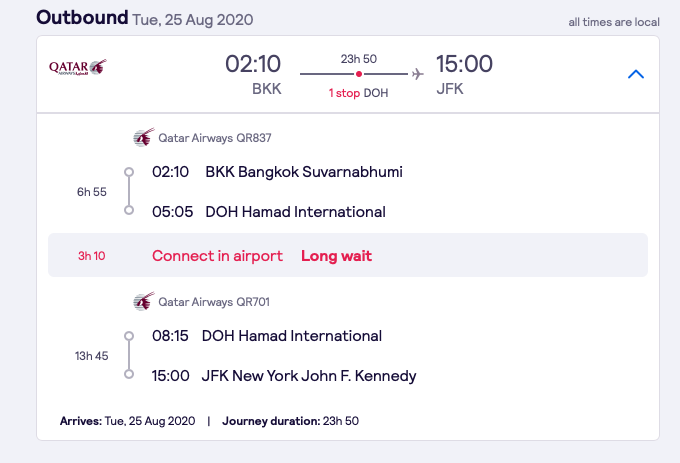Click the 'Long wait' warning label

(x=337, y=256)
